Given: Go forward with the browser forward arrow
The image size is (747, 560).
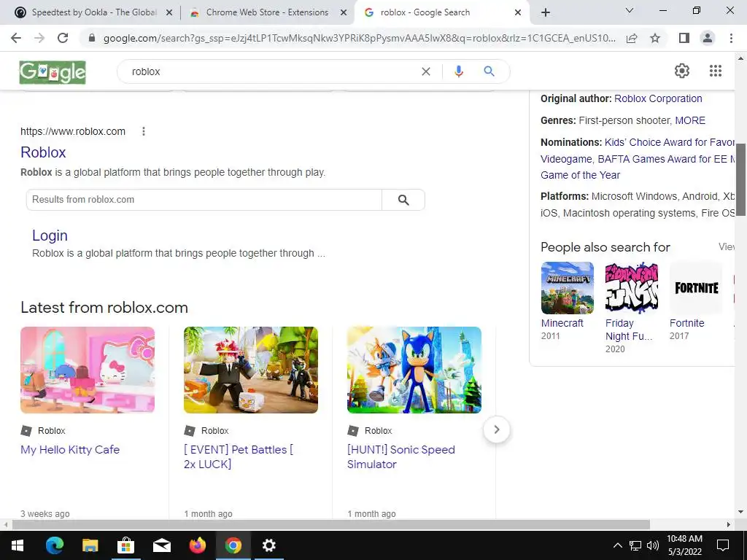Looking at the screenshot, I should (39, 38).
